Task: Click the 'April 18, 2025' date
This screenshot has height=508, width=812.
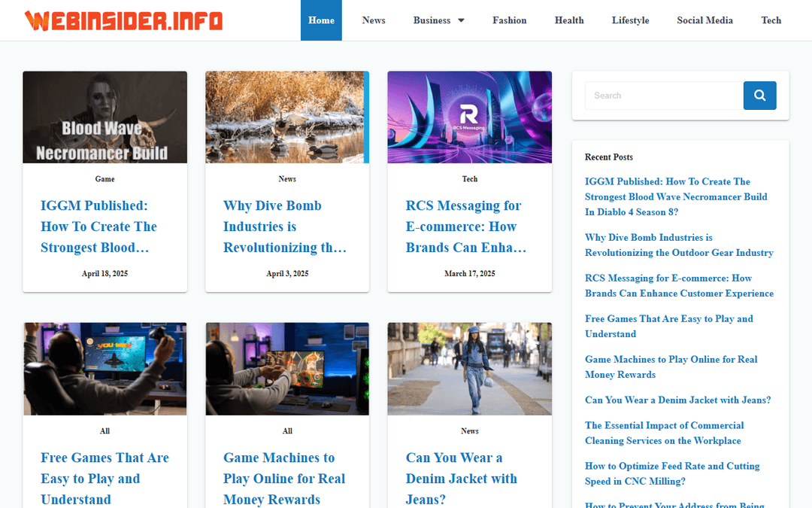Action: pos(105,273)
